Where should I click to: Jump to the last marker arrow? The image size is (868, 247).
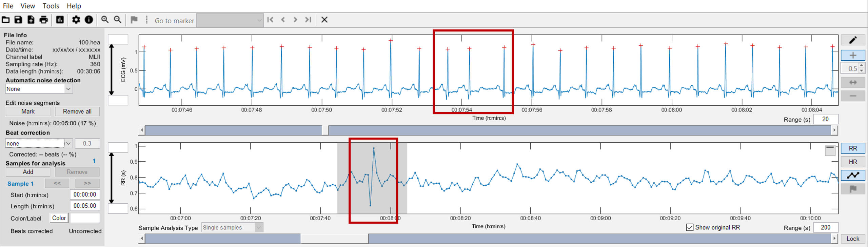[x=308, y=20]
